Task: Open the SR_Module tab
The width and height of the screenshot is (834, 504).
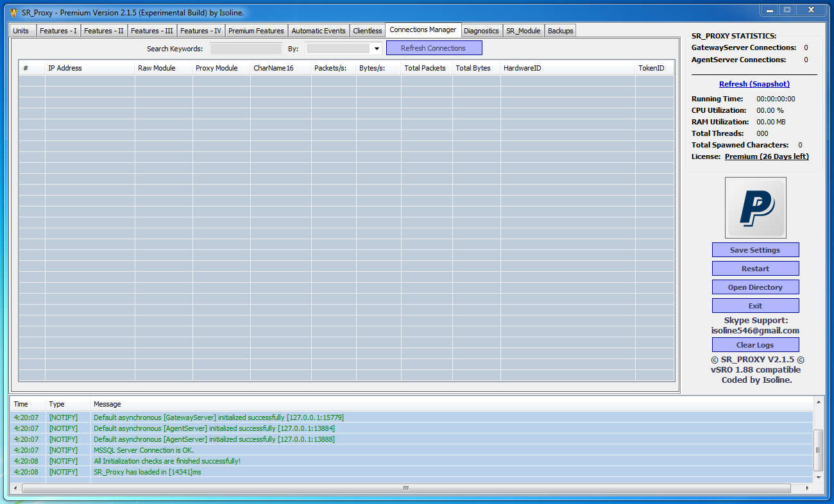Action: (523, 31)
